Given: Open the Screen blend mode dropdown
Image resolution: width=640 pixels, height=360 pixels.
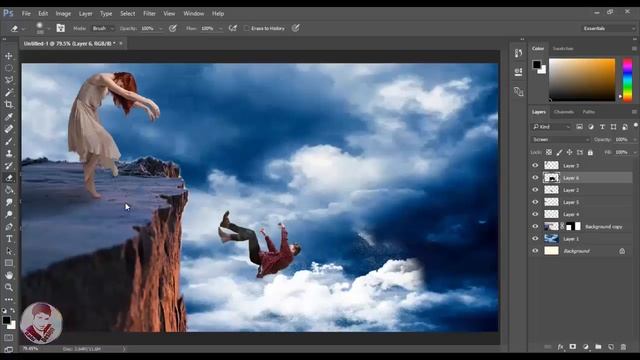Looking at the screenshot, I should 560,140.
